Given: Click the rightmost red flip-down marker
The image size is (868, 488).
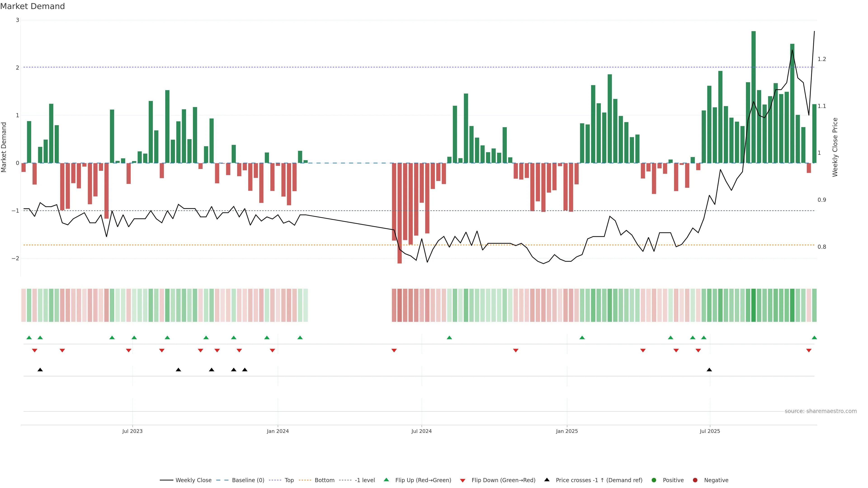Looking at the screenshot, I should (809, 351).
